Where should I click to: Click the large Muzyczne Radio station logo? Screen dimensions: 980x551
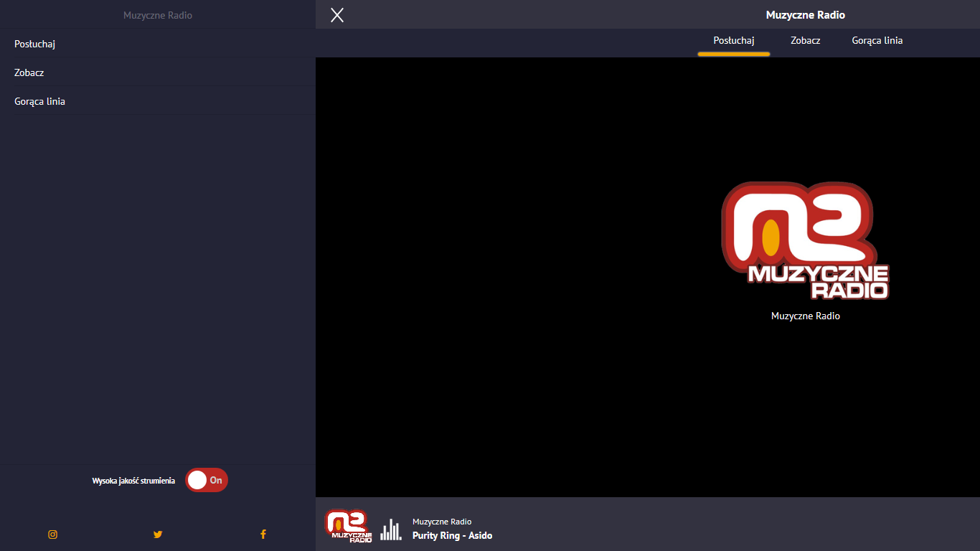point(806,241)
